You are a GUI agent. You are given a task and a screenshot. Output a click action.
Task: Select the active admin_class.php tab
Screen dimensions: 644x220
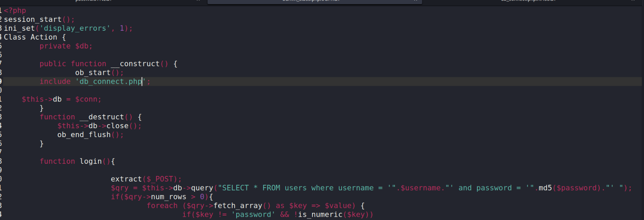[311, 1]
